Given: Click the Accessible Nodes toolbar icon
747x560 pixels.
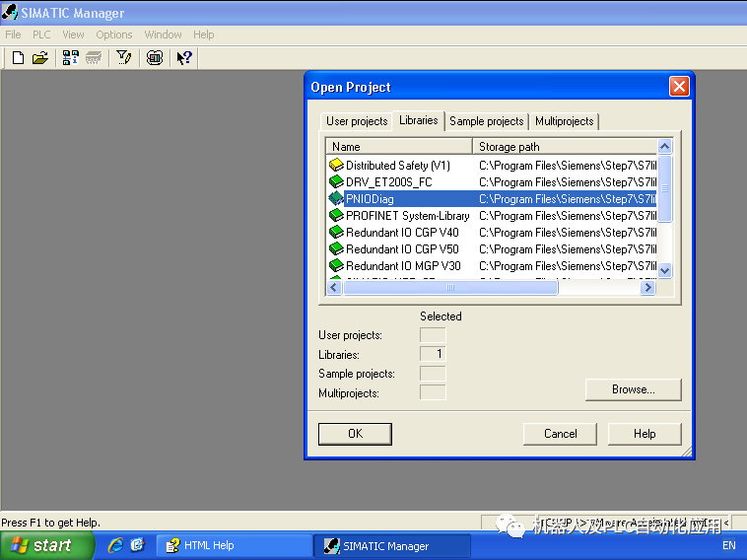Looking at the screenshot, I should pyautogui.click(x=70, y=58).
